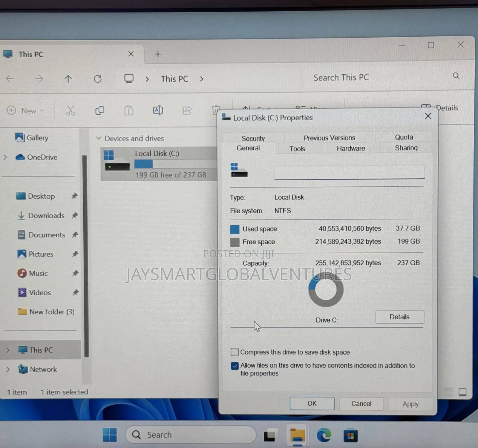
Task: Click the search magnifier icon in Explorer
Action: (456, 76)
